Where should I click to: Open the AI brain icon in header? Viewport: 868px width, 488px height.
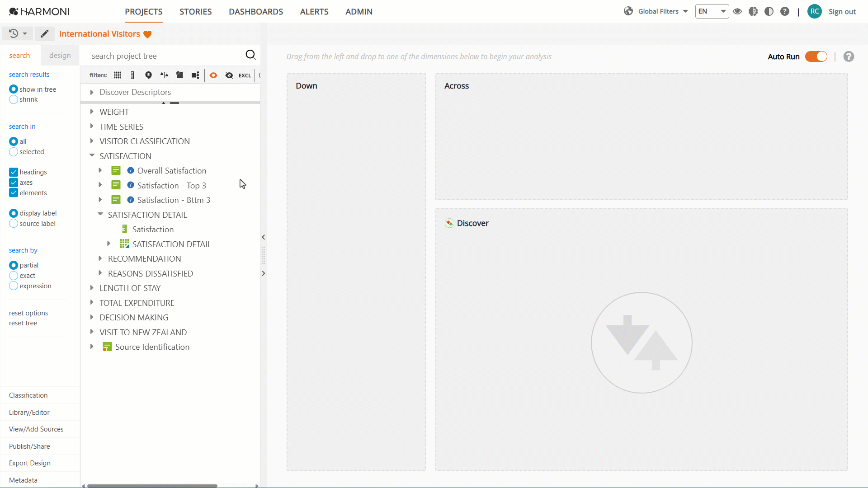pos(753,11)
